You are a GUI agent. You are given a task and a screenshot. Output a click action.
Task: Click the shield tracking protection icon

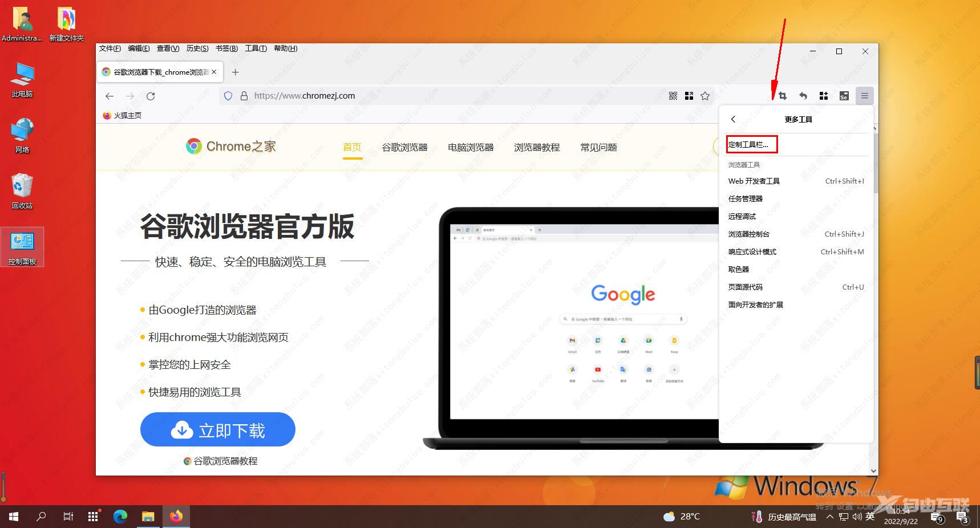[228, 96]
